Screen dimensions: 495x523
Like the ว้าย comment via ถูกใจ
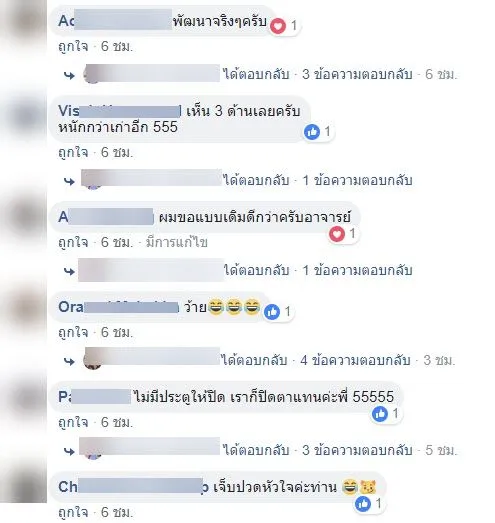point(73,332)
